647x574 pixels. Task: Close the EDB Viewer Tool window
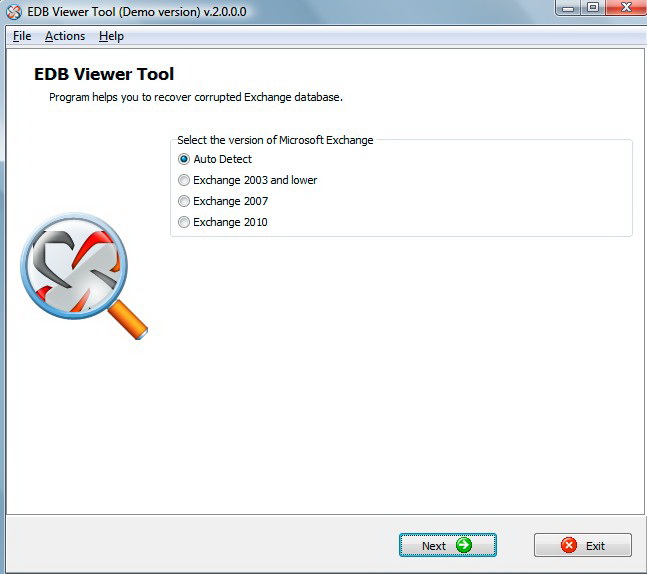(x=626, y=7)
